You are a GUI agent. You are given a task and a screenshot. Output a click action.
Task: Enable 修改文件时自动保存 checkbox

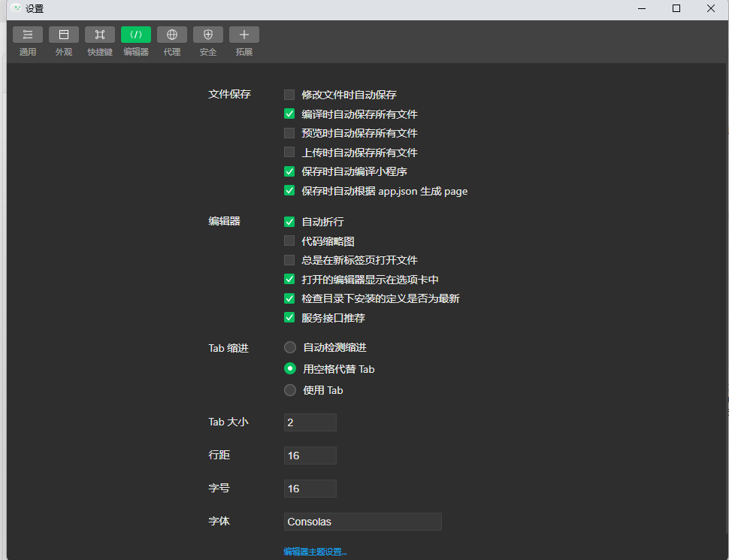tap(289, 95)
